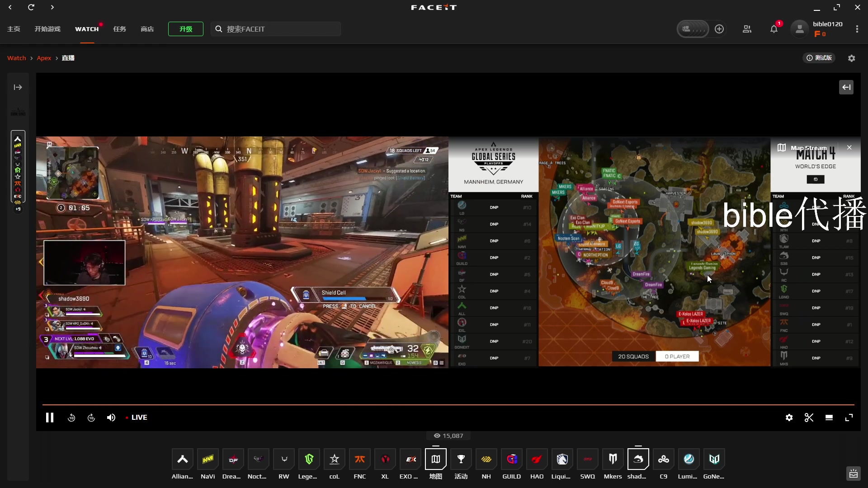
Task: Open the party slots widget
Action: 693,29
